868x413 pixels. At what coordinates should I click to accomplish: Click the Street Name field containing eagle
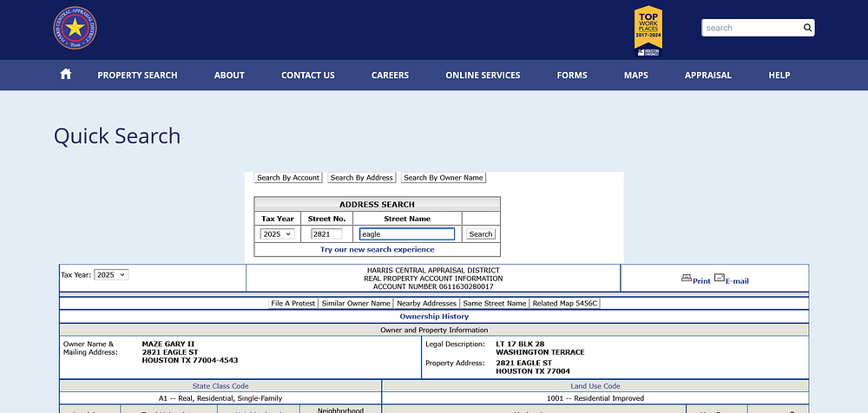407,234
